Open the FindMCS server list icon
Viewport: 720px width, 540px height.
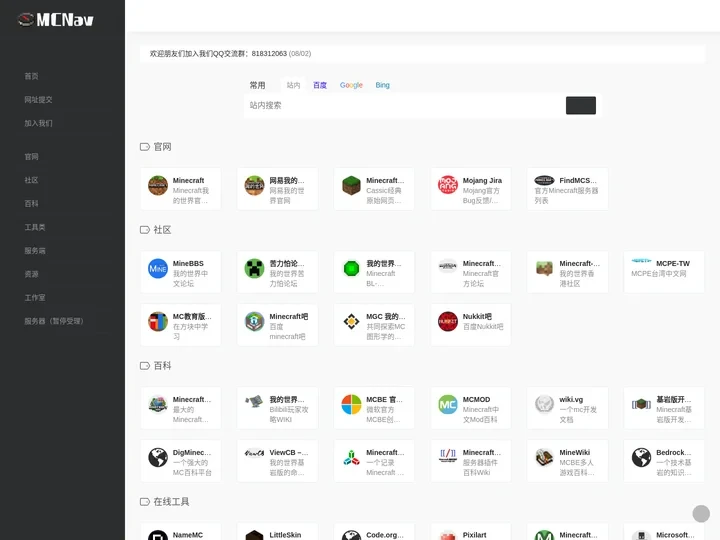544,180
